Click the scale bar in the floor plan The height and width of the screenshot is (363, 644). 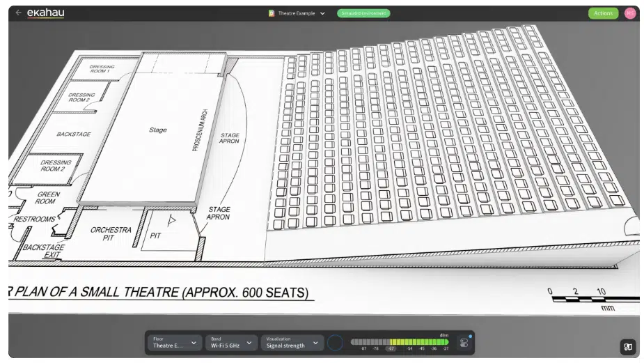pos(595,298)
